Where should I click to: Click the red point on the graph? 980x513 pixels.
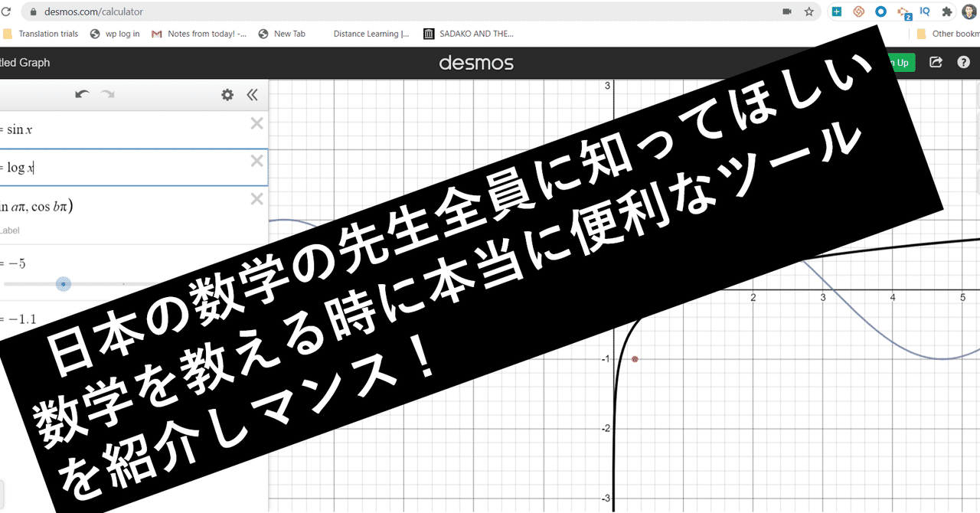[635, 359]
